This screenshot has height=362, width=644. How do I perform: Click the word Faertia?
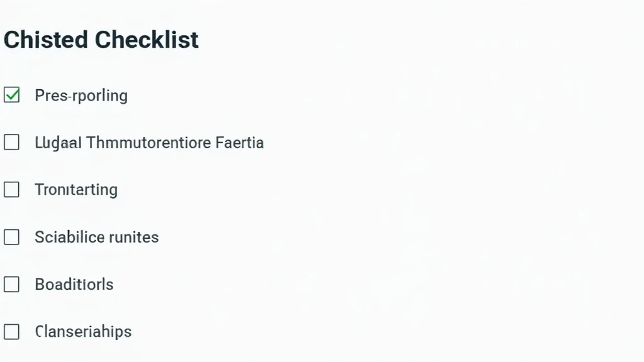point(240,143)
